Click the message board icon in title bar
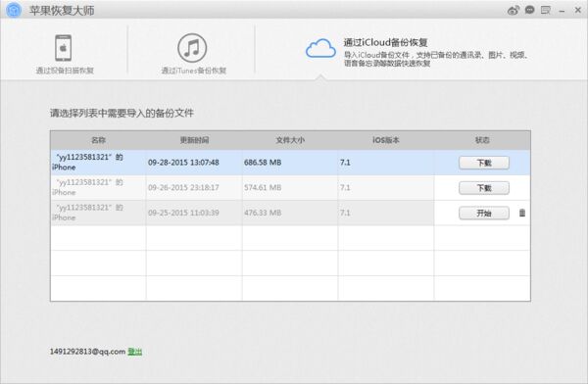The width and height of the screenshot is (588, 384). [x=546, y=10]
